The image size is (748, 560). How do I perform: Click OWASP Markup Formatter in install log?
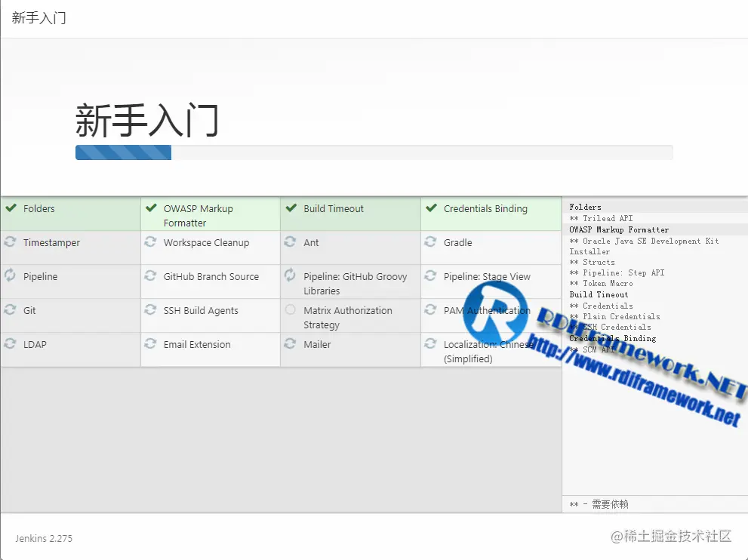point(619,229)
